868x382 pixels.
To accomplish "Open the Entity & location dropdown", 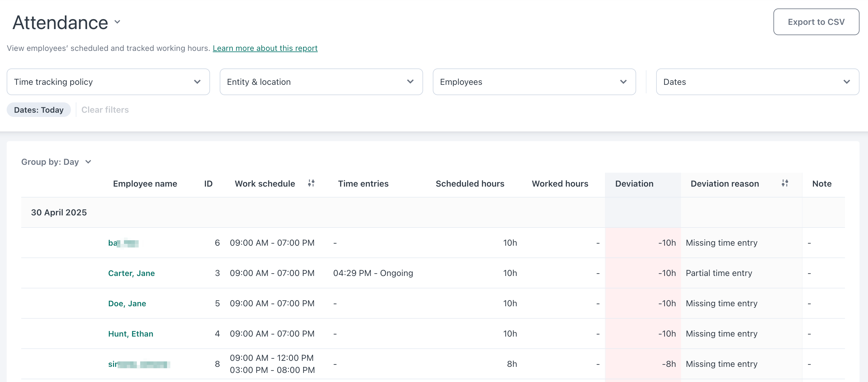I will click(x=321, y=82).
